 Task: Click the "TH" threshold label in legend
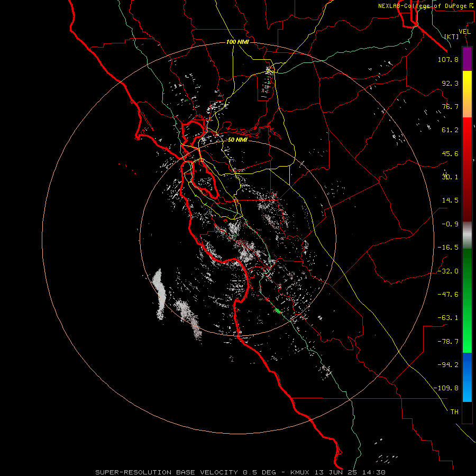pyautogui.click(x=454, y=412)
